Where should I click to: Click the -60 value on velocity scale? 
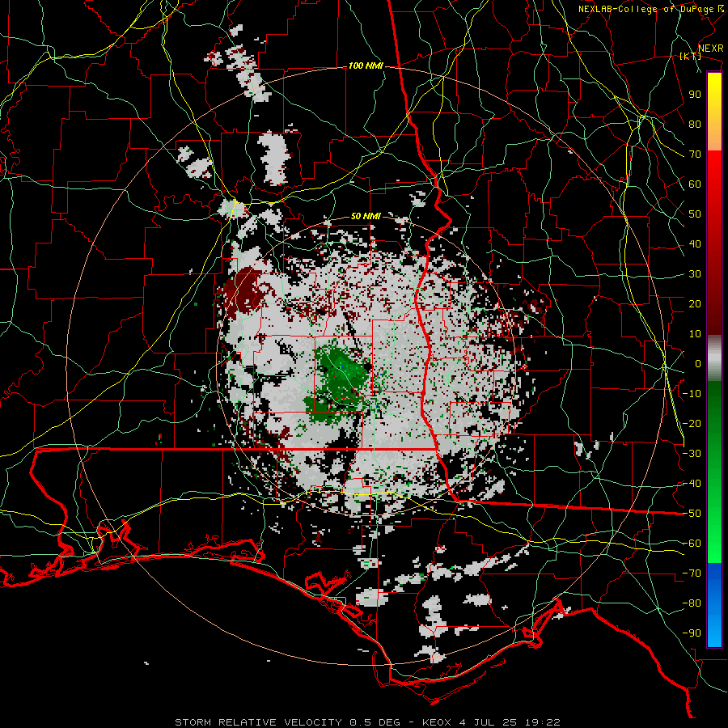[692, 544]
